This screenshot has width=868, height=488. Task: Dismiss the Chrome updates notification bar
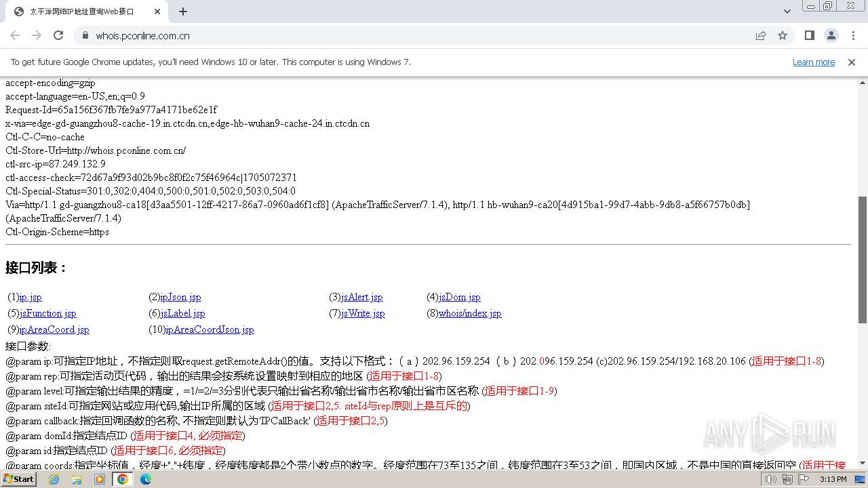point(852,62)
